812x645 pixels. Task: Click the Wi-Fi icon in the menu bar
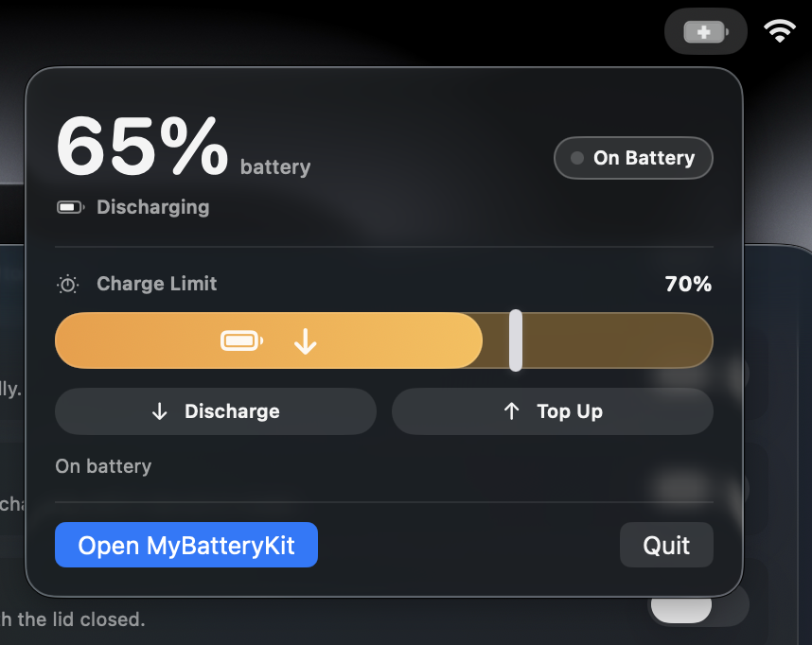(779, 31)
